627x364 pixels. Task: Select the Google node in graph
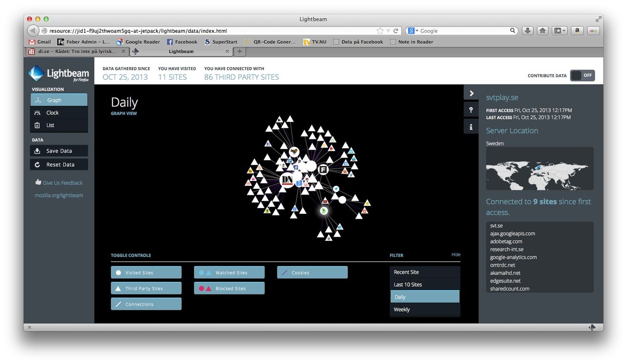tap(299, 183)
